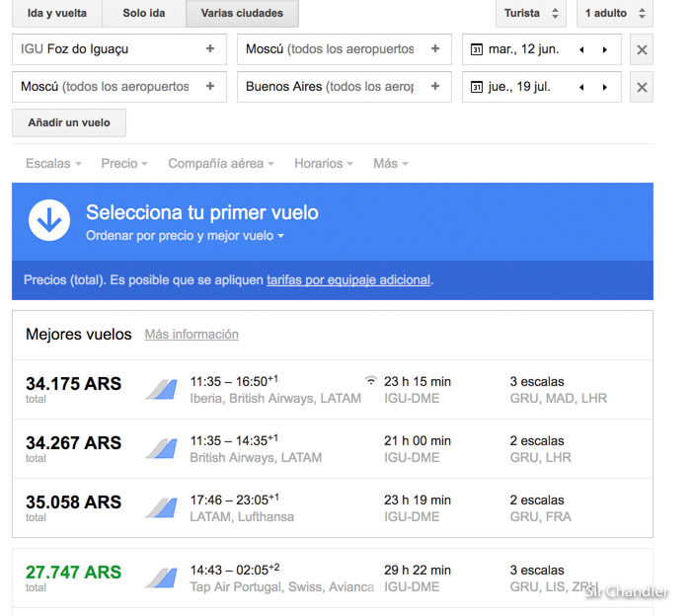
Task: Click plus icon in Buenos Aires destination field
Action: click(434, 87)
